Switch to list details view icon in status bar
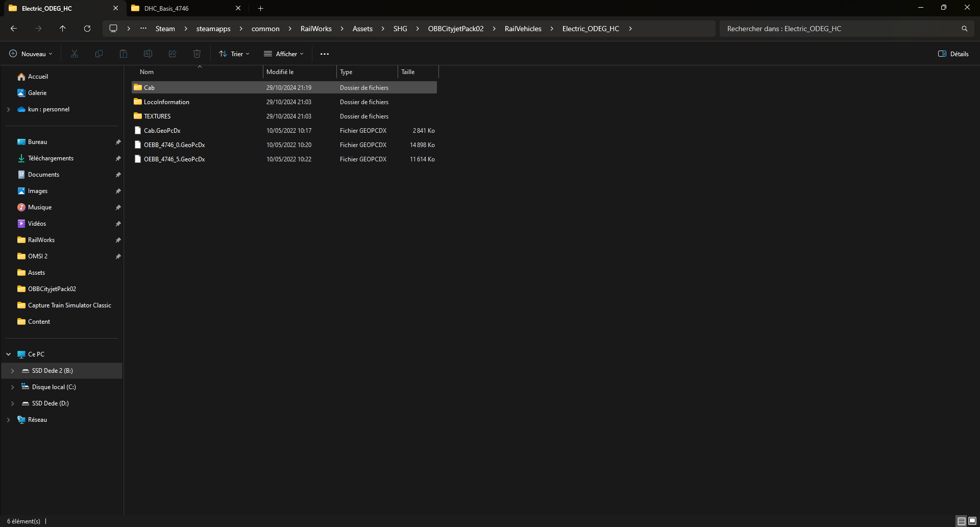This screenshot has height=527, width=980. pos(962,521)
